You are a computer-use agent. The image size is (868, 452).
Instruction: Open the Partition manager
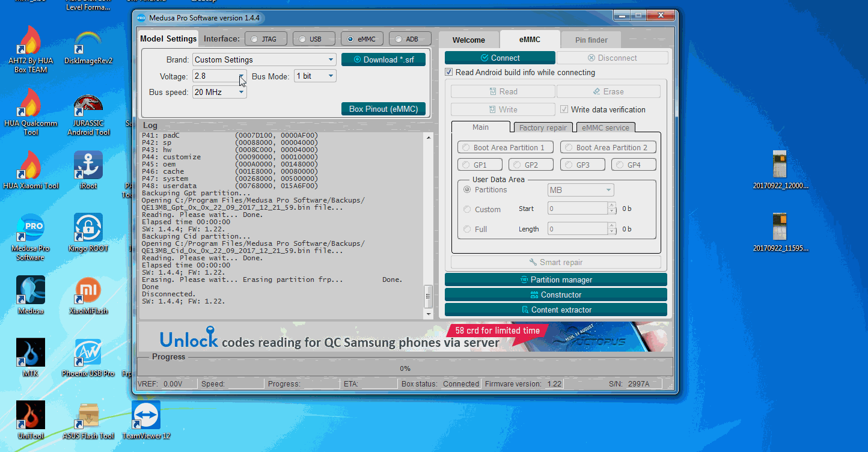pos(556,279)
